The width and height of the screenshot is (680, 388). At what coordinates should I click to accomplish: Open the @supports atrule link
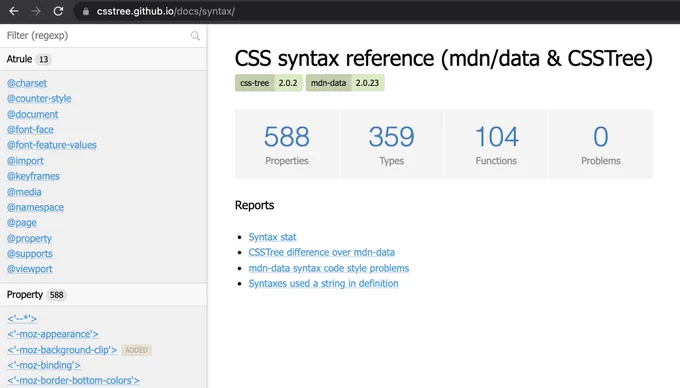(x=30, y=254)
